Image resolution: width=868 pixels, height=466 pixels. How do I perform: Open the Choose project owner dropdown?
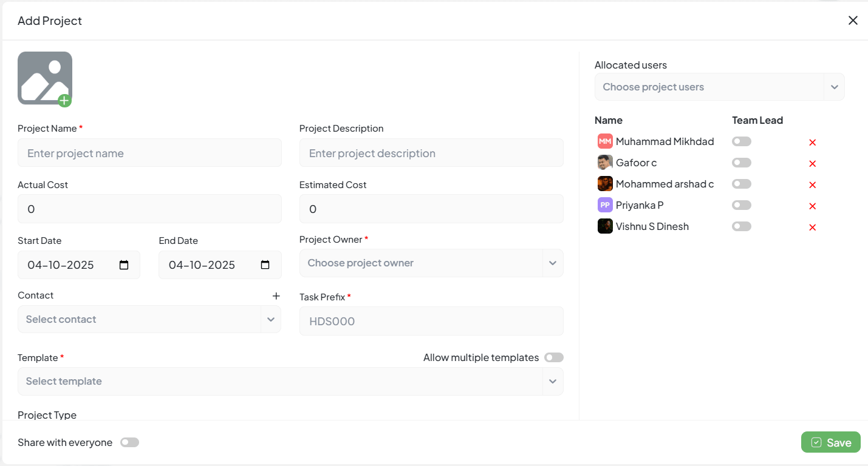pos(431,263)
